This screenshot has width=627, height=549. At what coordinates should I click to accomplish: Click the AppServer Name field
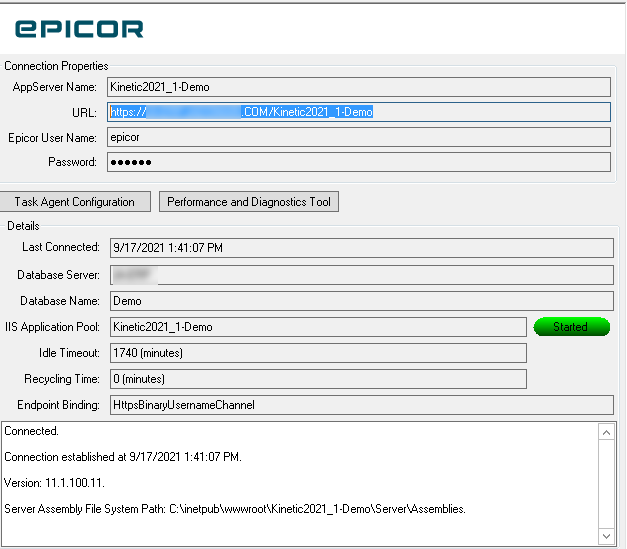coord(359,87)
